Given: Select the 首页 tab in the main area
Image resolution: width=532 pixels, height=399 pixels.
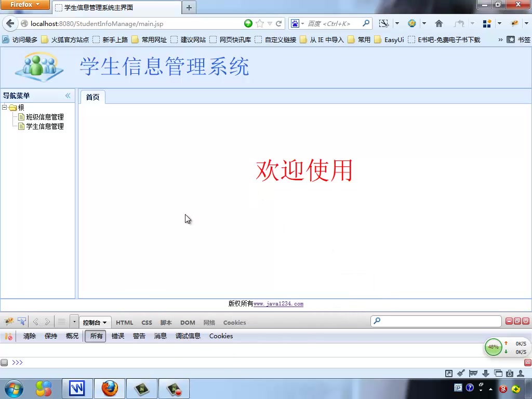Looking at the screenshot, I should click(92, 97).
